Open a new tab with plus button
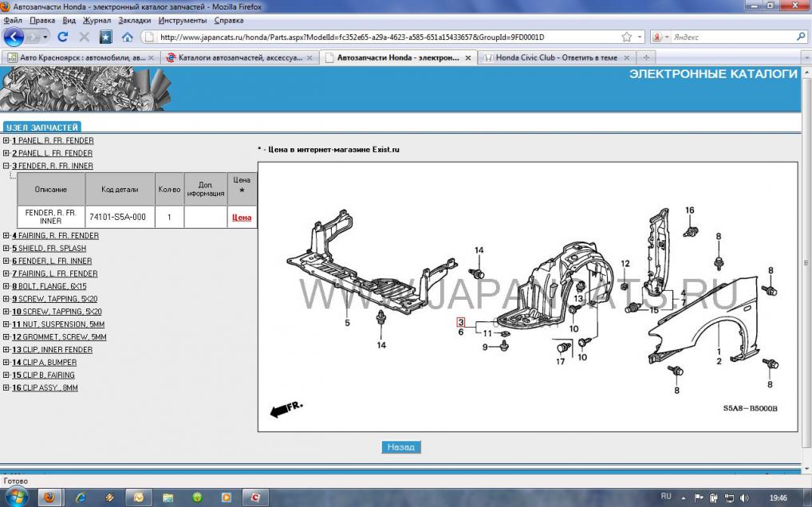The image size is (812, 507). 645,57
